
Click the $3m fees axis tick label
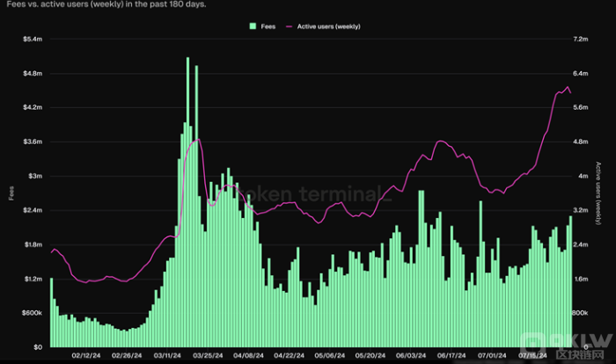point(33,176)
